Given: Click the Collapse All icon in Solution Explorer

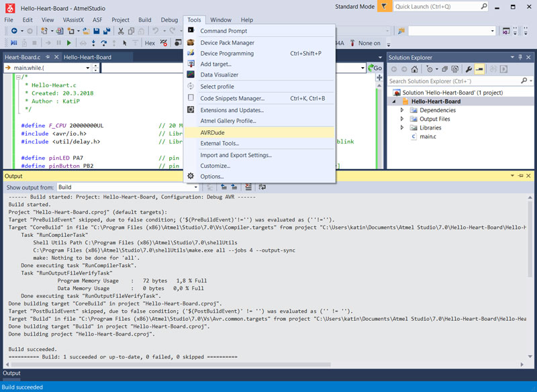Looking at the screenshot, I should pos(444,69).
